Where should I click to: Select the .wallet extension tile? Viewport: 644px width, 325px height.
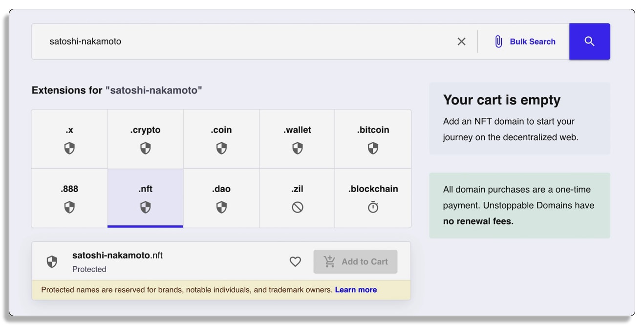click(x=297, y=139)
